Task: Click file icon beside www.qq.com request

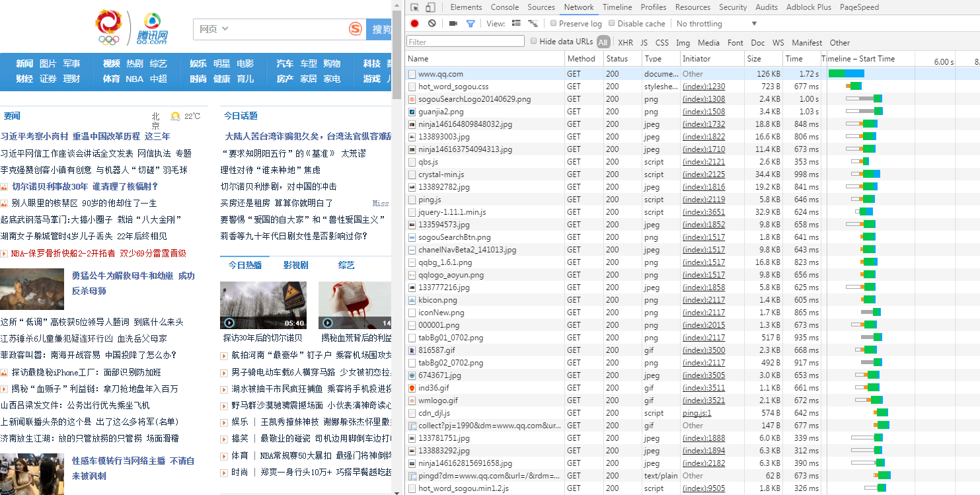Action: point(412,74)
